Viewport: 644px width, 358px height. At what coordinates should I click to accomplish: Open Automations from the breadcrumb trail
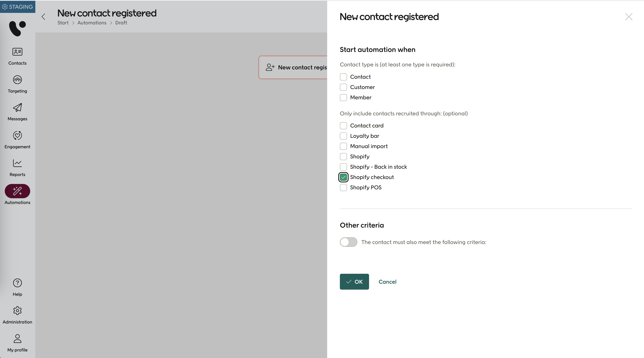coord(92,22)
